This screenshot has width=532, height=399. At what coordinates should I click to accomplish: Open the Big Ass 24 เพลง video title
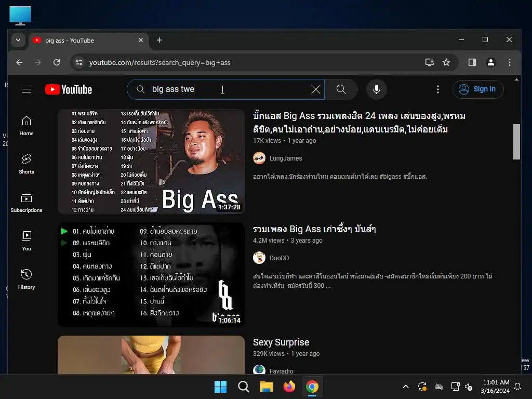(359, 123)
